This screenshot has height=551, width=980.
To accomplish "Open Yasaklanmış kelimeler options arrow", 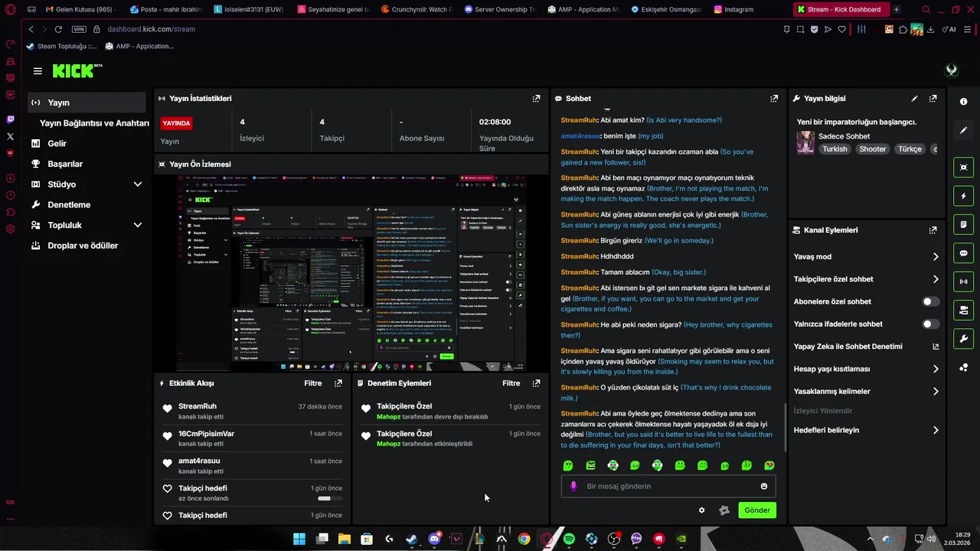I will coord(936,391).
